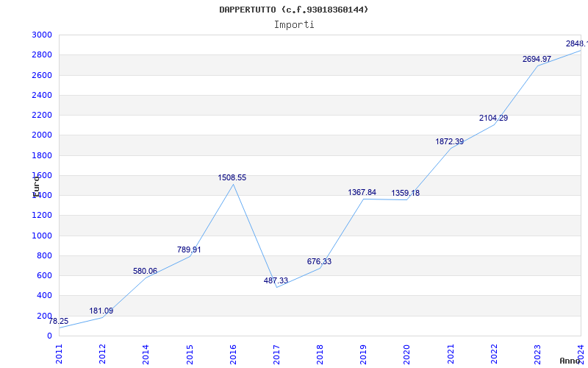Click x-axis year label 2018
The image size is (588, 368).
point(320,354)
